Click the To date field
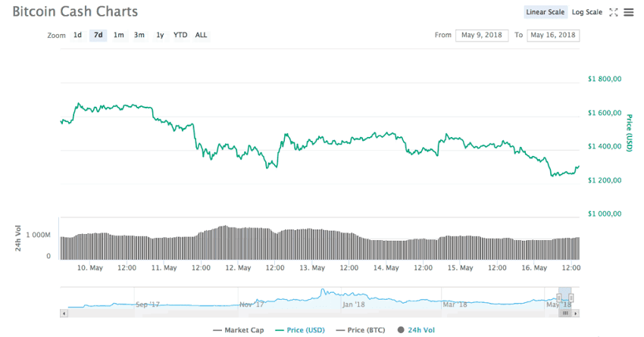This screenshot has width=644, height=337. pos(553,35)
